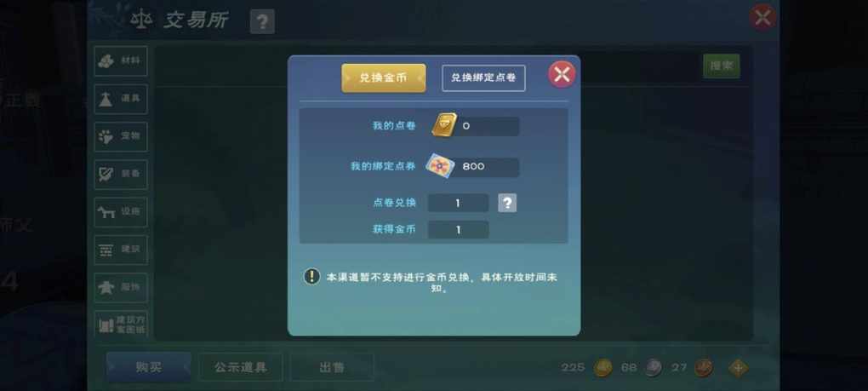868x391 pixels.
Task: Open the 材料 materials category
Action: click(x=121, y=61)
